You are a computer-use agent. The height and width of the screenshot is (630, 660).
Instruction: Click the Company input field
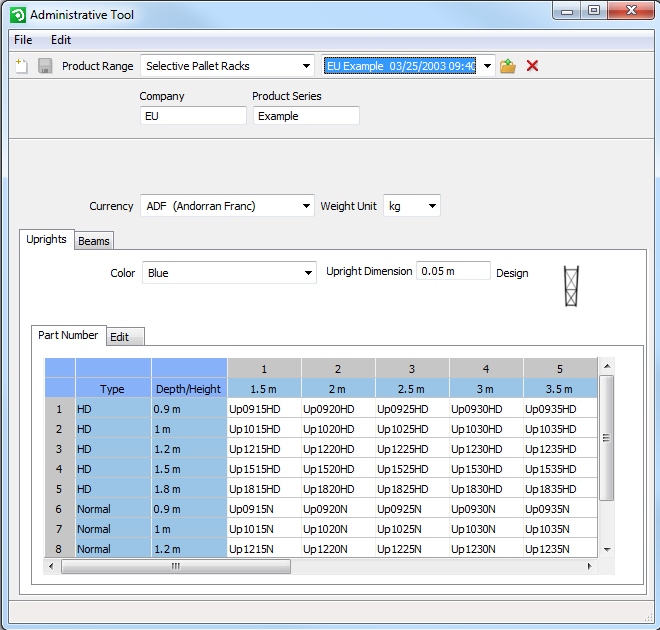(193, 116)
